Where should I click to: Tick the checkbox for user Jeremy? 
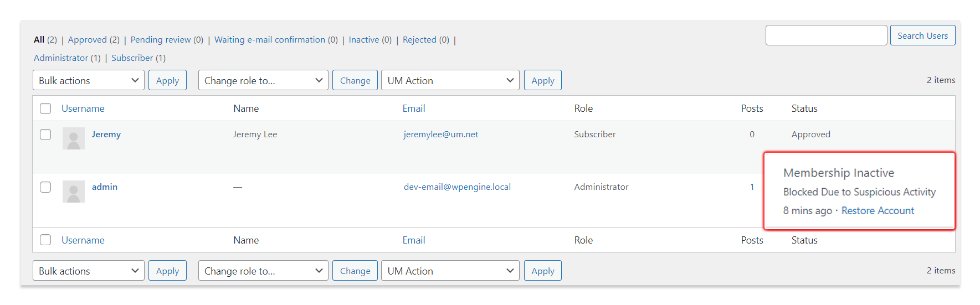[45, 135]
